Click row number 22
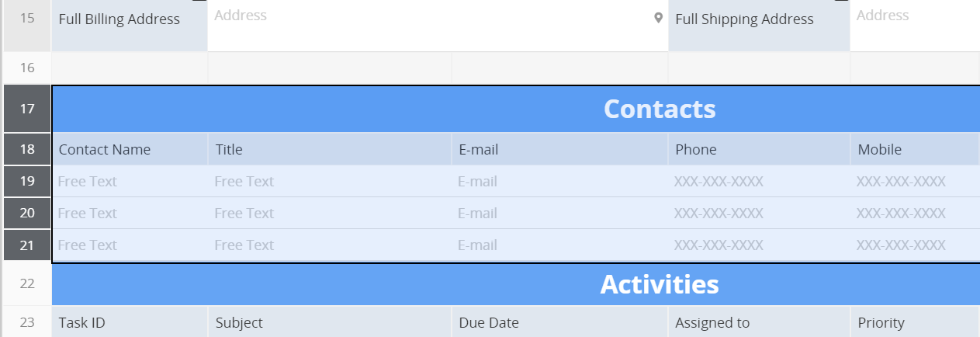The image size is (980, 337). tap(27, 283)
